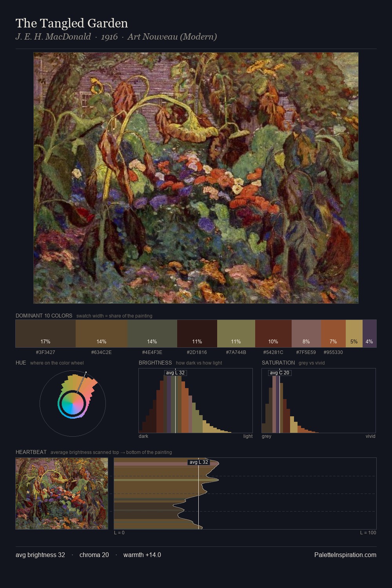
Task: Click the SATURATION section heading
Action: click(278, 363)
